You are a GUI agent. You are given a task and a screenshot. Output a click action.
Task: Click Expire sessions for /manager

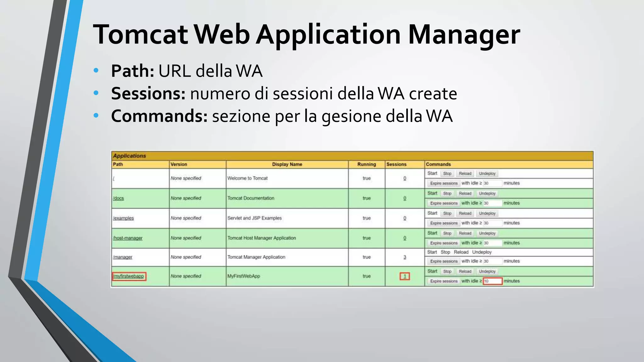point(444,261)
